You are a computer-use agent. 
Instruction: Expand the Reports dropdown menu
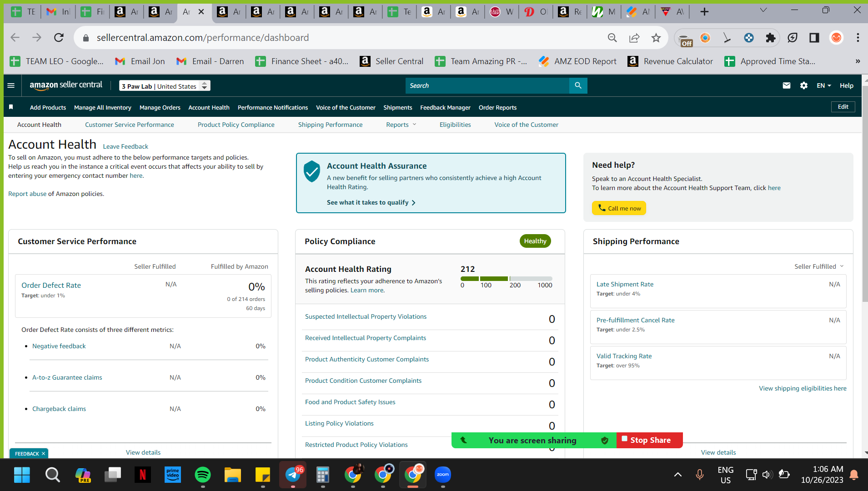pyautogui.click(x=401, y=125)
